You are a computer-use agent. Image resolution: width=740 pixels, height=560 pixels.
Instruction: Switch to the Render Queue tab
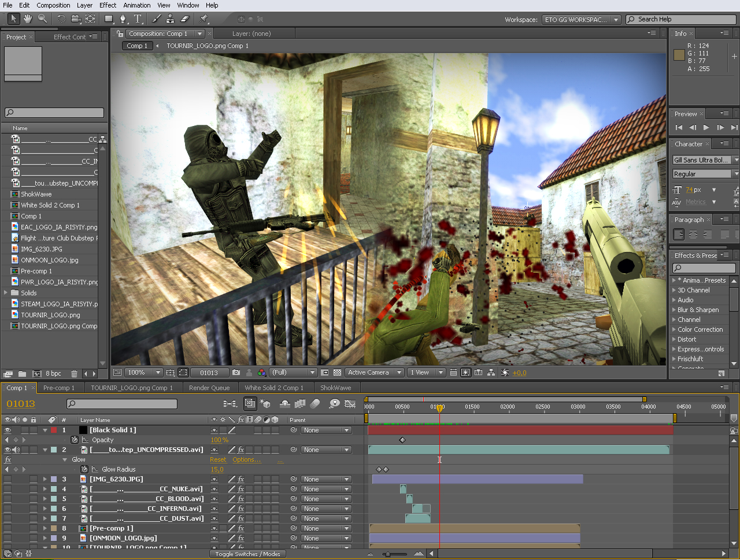point(209,388)
